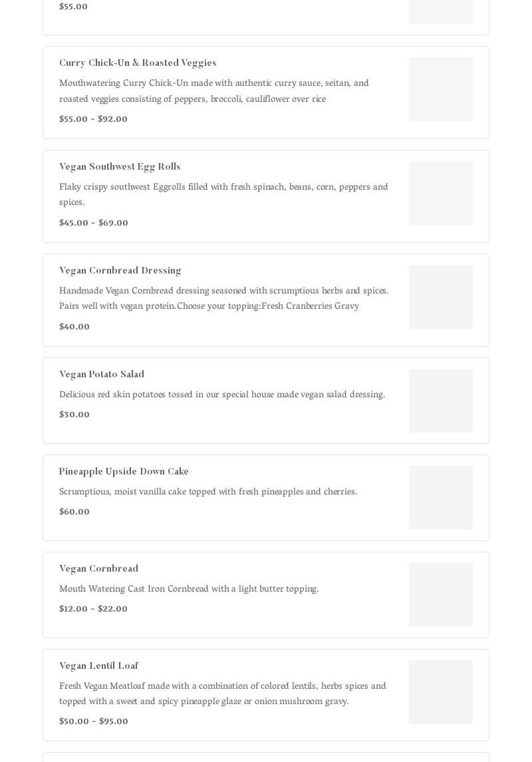The image size is (532, 762).
Task: Open the Pineapple Upside Down Cake item
Action: tap(124, 471)
